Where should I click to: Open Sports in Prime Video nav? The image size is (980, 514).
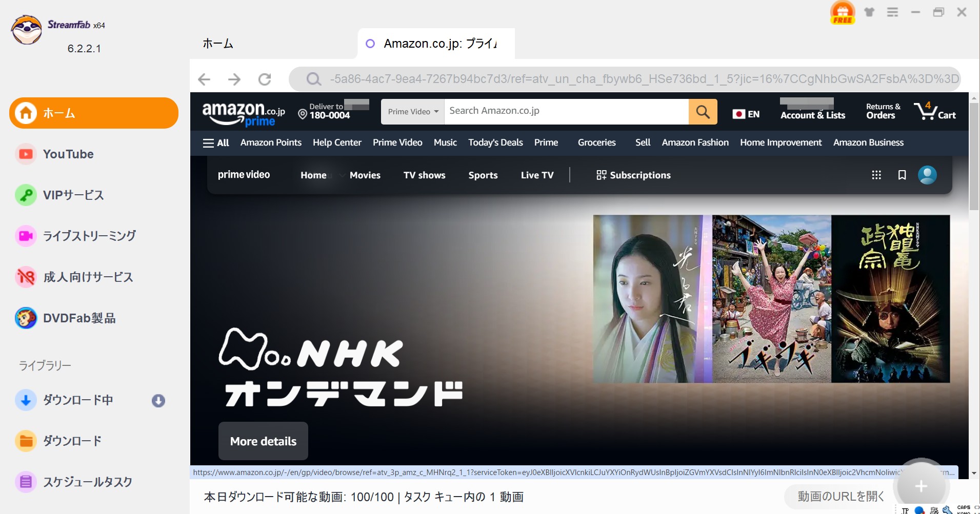pos(483,175)
